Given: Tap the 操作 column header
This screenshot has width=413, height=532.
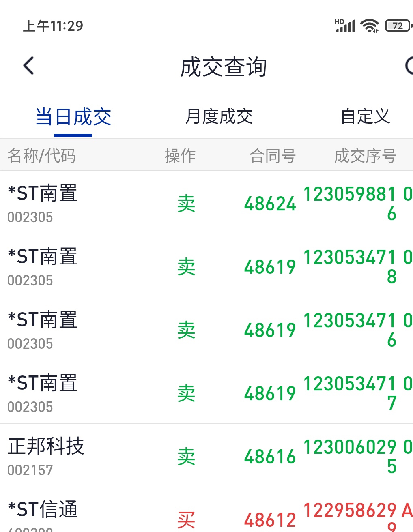Looking at the screenshot, I should (x=180, y=156).
